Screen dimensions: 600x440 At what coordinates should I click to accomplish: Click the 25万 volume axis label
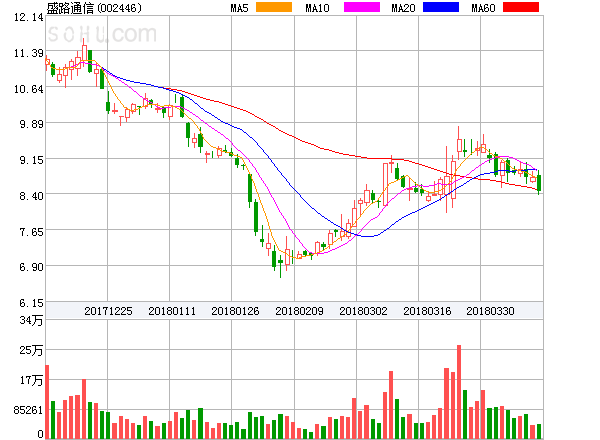31,350
